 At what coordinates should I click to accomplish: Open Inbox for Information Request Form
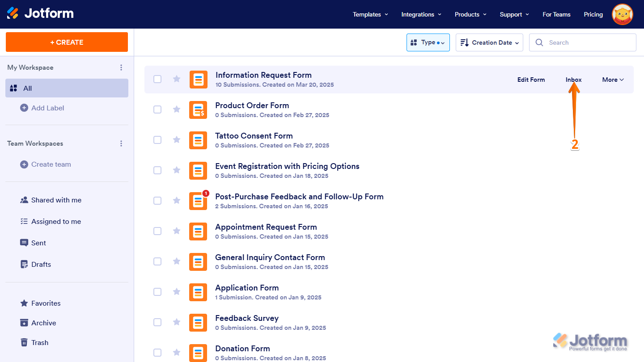(573, 80)
